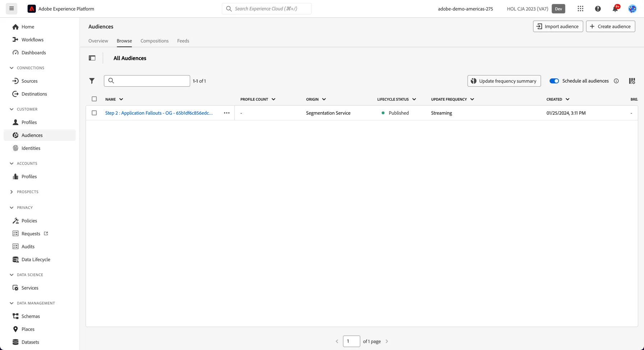Open the column customization icon
Screen dimensions: 644x350
pos(632,81)
